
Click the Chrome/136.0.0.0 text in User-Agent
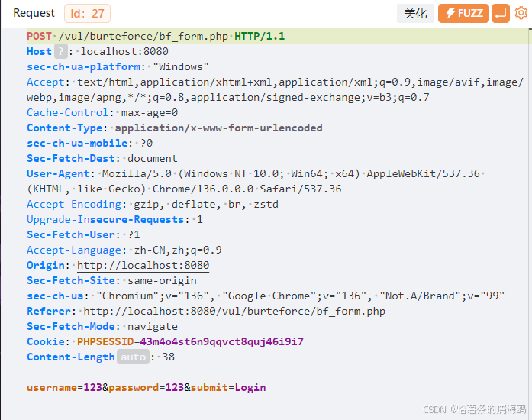[203, 189]
